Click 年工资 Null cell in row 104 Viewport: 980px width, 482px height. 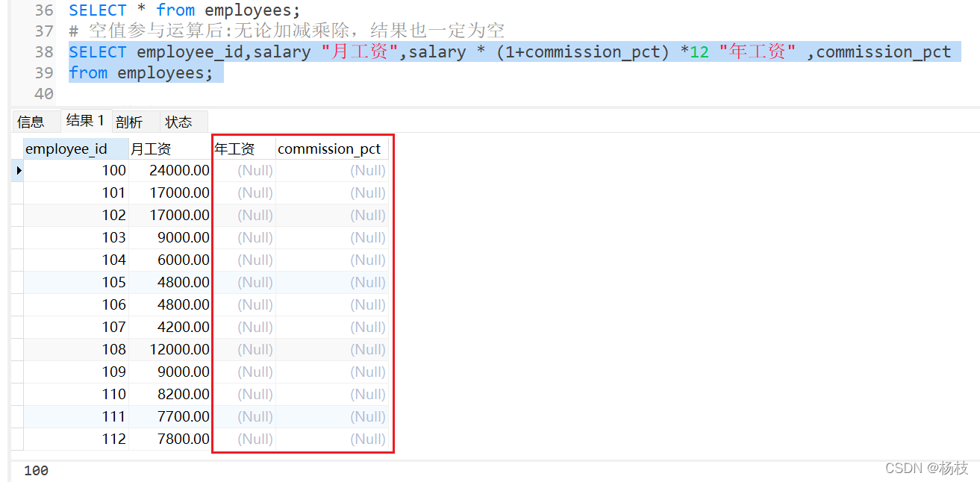(244, 260)
